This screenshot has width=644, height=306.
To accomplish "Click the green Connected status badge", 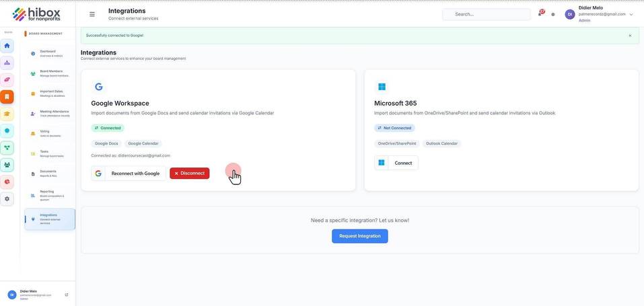I will (108, 128).
